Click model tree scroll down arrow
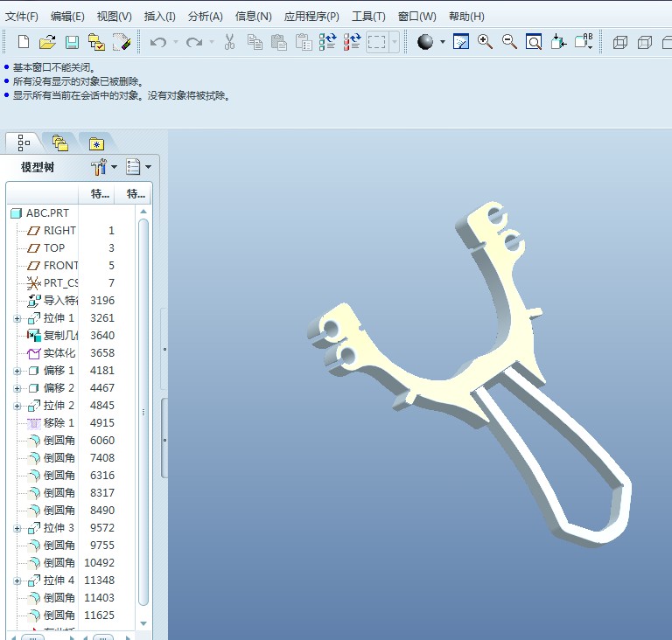The height and width of the screenshot is (640, 672). 143,623
